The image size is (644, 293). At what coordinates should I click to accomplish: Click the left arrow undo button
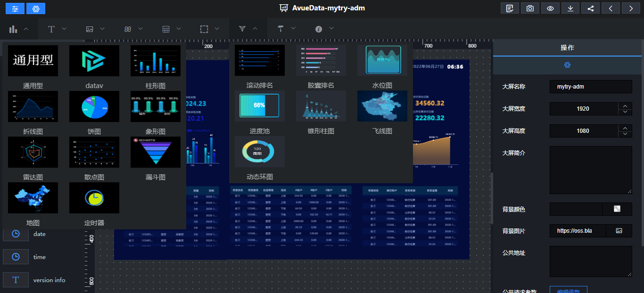click(611, 8)
